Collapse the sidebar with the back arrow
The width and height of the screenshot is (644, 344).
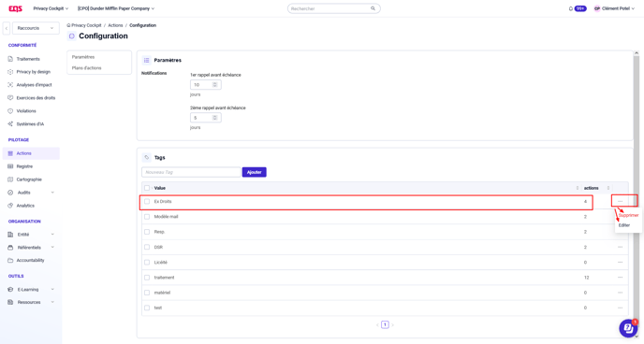[x=7, y=28]
